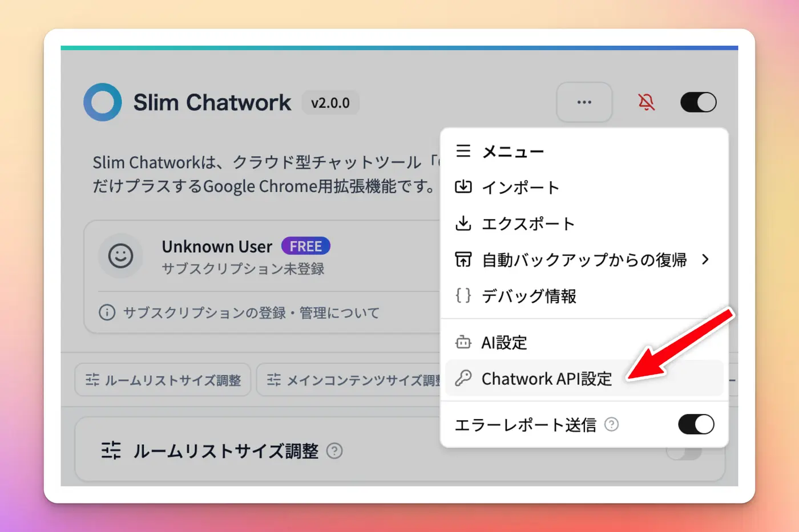This screenshot has height=532, width=799.
Task: Toggle the エラーレポート送信 switch
Action: [696, 424]
